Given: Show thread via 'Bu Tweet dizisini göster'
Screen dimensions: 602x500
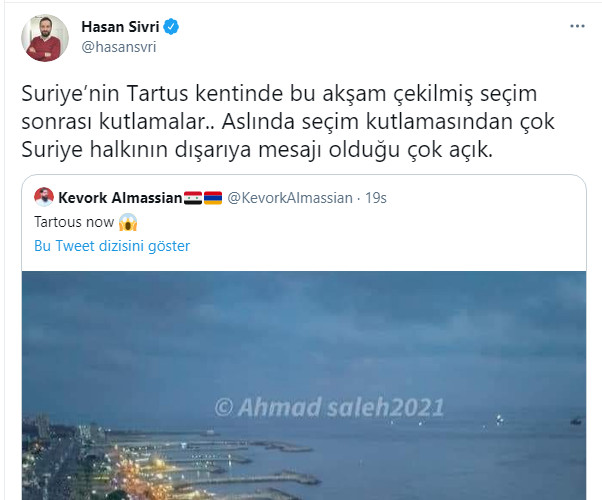Looking at the screenshot, I should pos(112,246).
